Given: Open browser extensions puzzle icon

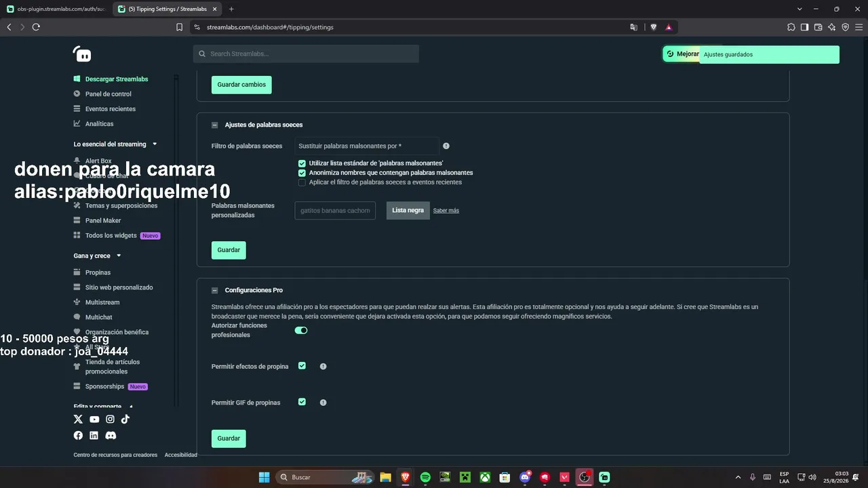Looking at the screenshot, I should [x=791, y=27].
